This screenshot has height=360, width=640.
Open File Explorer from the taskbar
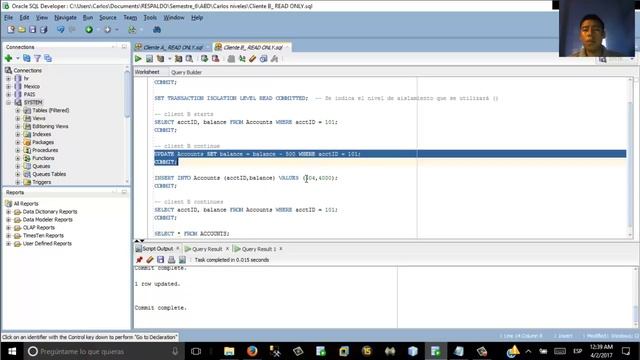pyautogui.click(x=229, y=351)
